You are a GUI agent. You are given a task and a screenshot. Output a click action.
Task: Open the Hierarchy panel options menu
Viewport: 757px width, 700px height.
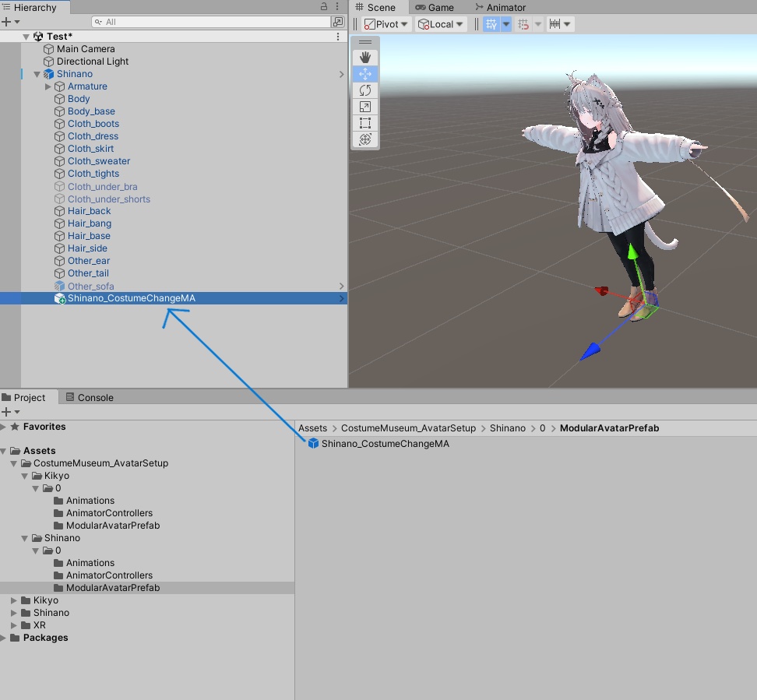(x=337, y=7)
